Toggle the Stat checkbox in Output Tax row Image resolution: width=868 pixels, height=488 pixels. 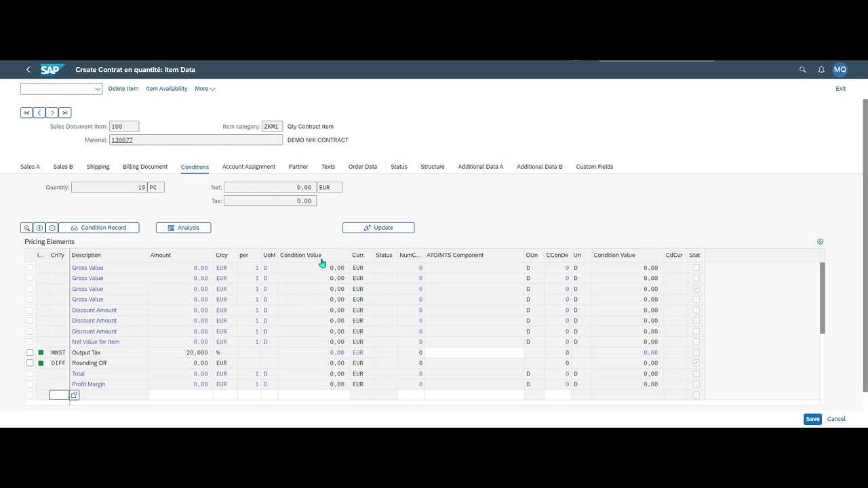point(696,352)
